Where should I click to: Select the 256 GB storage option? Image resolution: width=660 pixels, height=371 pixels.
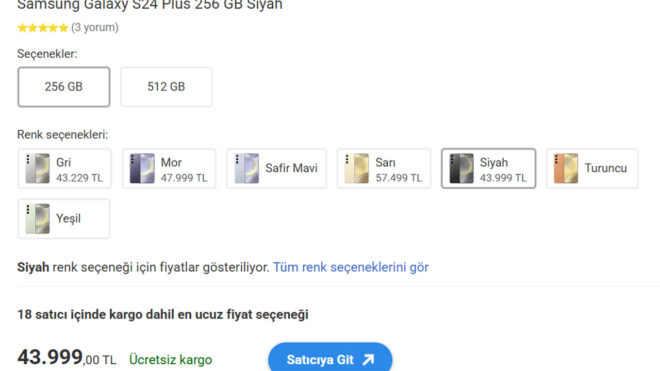pos(64,87)
